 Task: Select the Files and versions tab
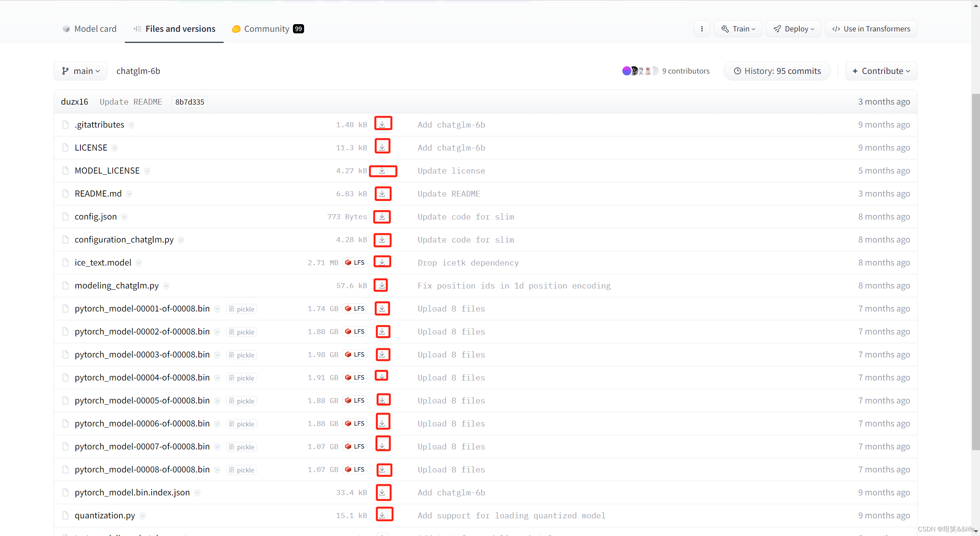pos(174,29)
